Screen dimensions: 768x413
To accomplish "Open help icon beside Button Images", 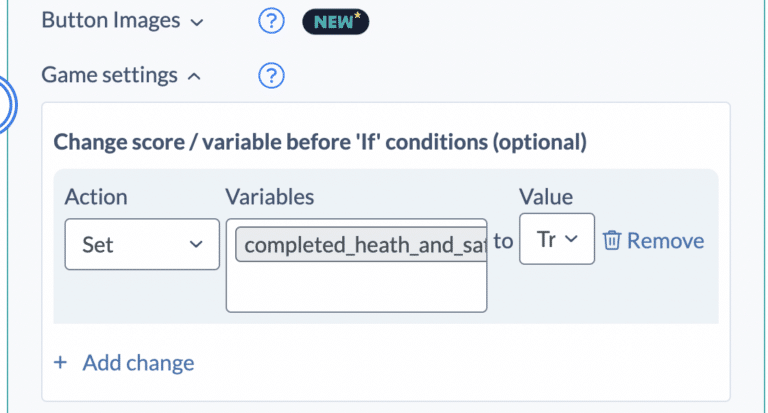I will (x=271, y=21).
